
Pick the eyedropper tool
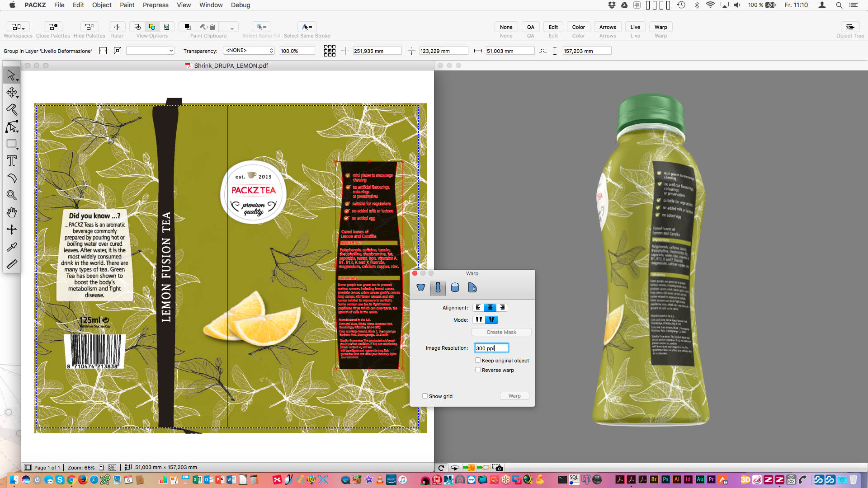(12, 247)
